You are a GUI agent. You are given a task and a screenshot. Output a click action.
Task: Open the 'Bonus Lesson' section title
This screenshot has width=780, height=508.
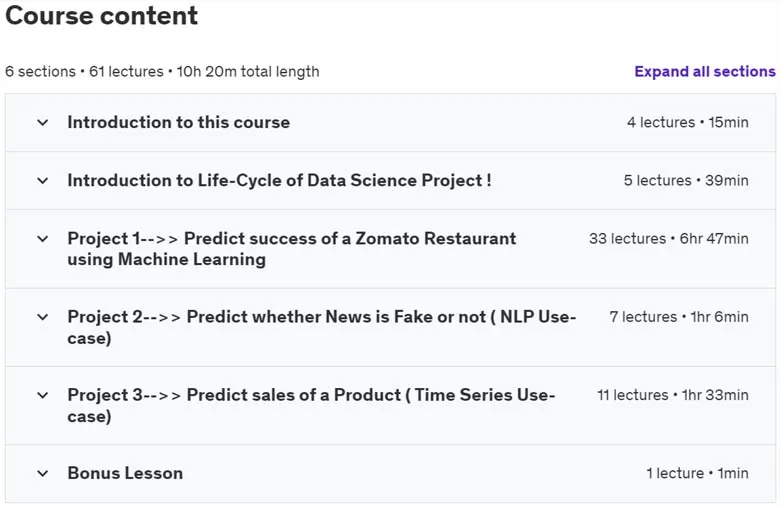click(x=125, y=473)
